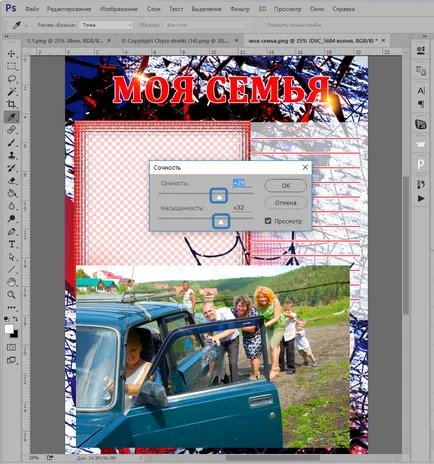Swap foreground and background colors
Viewport: 434px width, 464px height.
pos(15,319)
